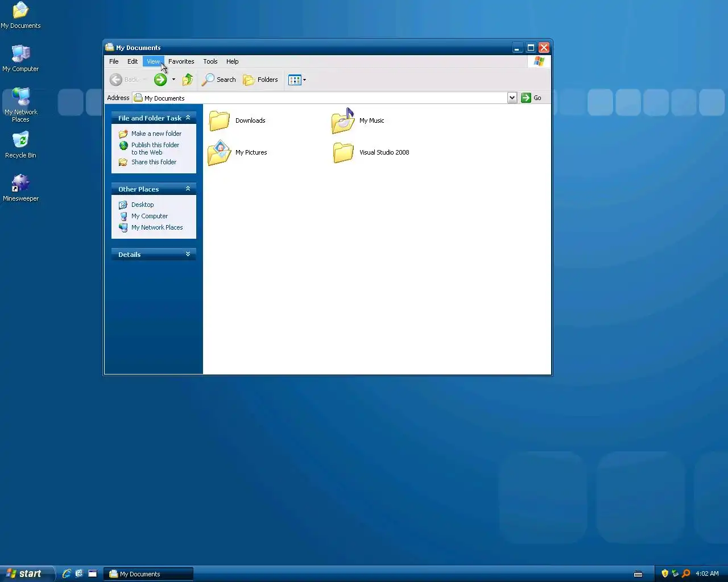The image size is (728, 582).
Task: Click the Make a new folder link
Action: [x=156, y=134]
